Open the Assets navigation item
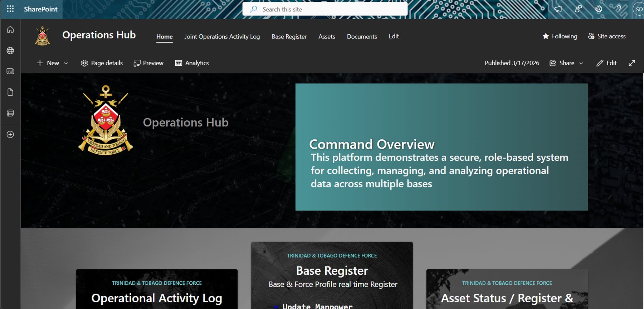Screen dimensions: 644x309 327,36
